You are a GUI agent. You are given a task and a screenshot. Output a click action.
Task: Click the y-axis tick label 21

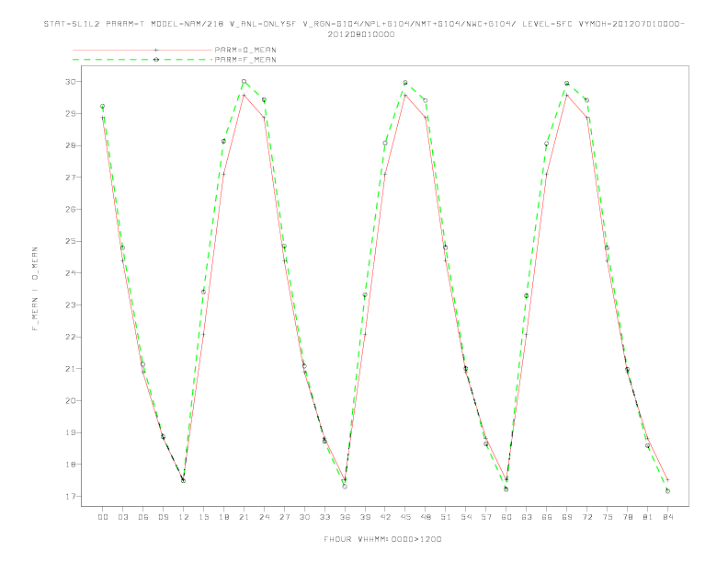tap(71, 369)
